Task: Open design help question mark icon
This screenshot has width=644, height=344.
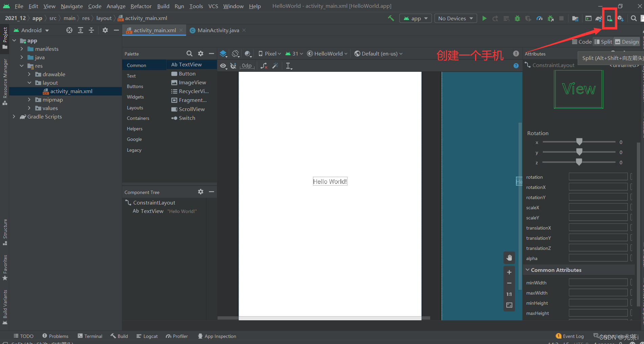Action: tap(516, 66)
